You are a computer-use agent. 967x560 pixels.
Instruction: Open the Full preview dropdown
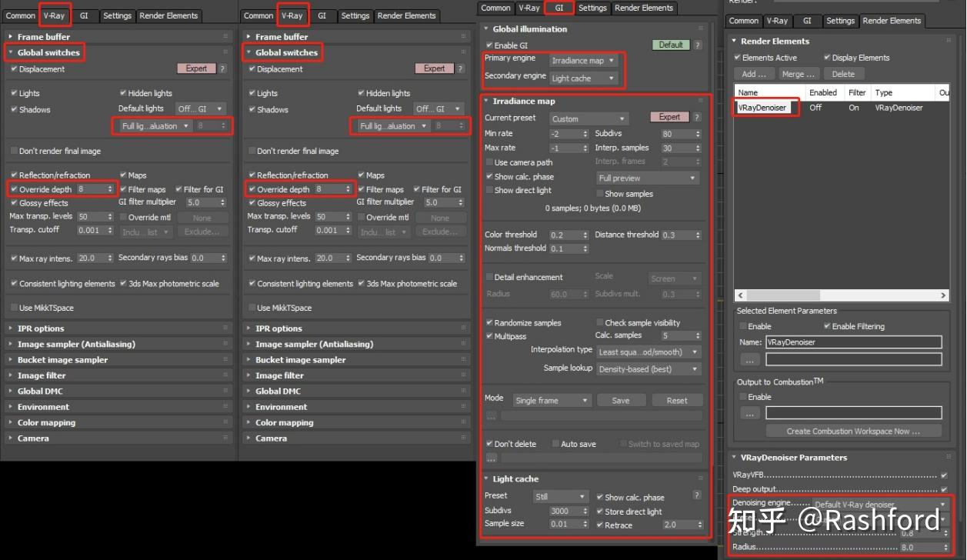point(648,178)
